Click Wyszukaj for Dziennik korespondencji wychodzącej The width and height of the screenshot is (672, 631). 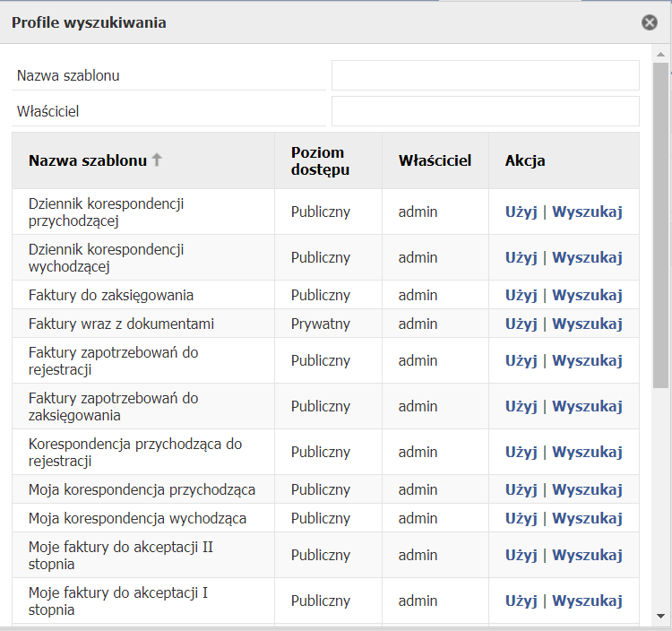587,257
